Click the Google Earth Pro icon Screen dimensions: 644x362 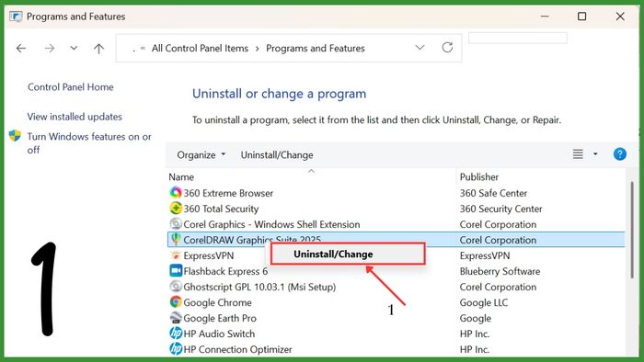[x=176, y=317]
